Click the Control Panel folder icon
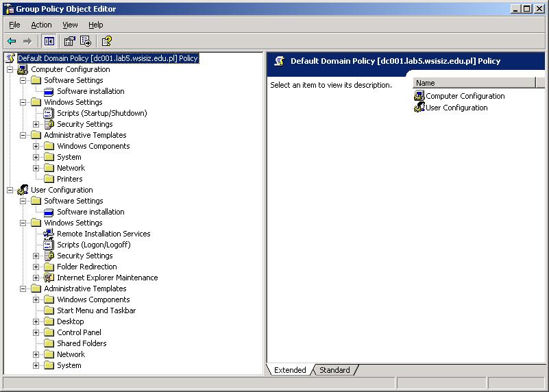Image resolution: width=549 pixels, height=392 pixels. pos(49,332)
